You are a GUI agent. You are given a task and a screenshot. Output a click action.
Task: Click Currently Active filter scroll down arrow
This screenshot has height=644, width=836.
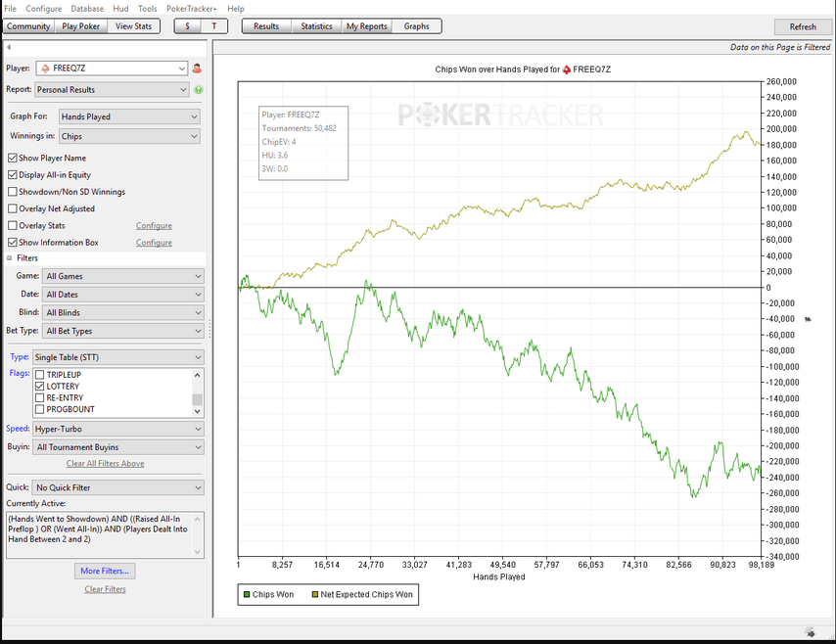pyautogui.click(x=198, y=552)
